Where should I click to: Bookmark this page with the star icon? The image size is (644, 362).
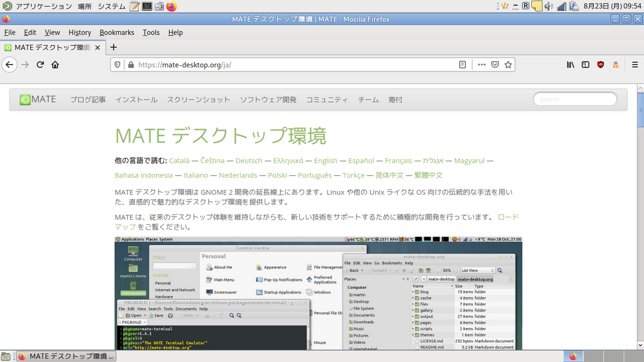[508, 65]
